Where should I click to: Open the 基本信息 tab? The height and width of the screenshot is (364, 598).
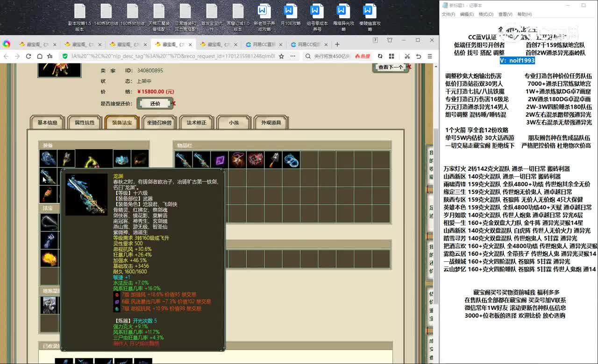coord(47,123)
